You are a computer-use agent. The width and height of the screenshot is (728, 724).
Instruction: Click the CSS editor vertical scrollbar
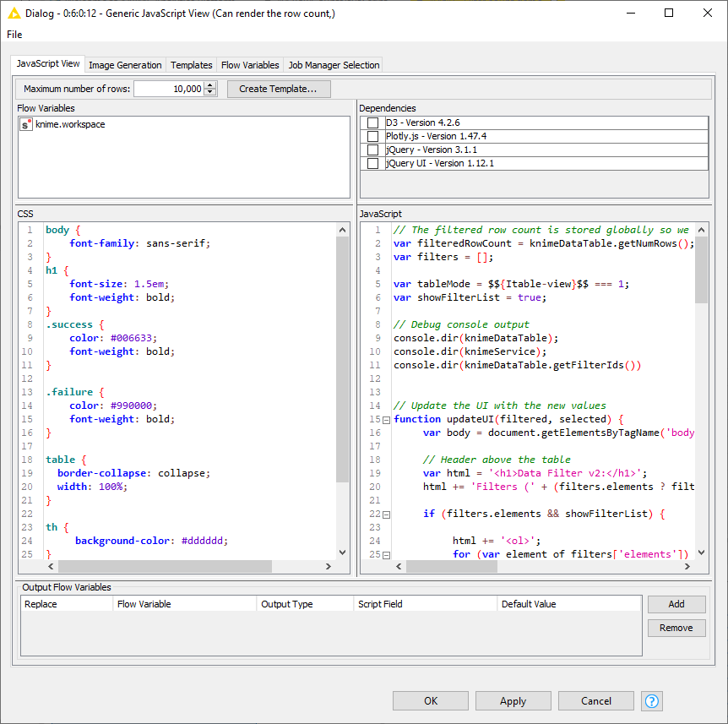[342, 355]
